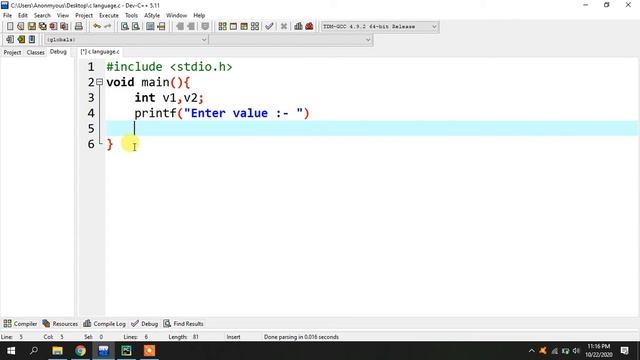Switch to the Classes sidebar tab
The height and width of the screenshot is (360, 640).
click(36, 52)
